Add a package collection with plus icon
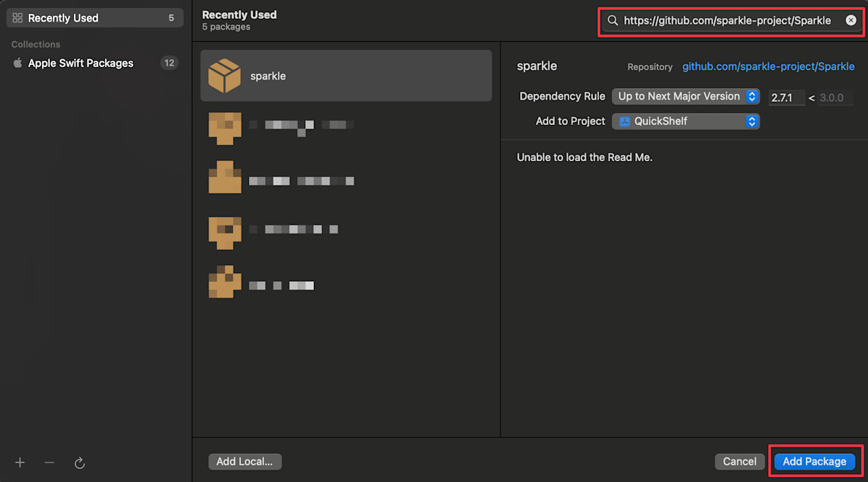868x482 pixels. click(20, 462)
